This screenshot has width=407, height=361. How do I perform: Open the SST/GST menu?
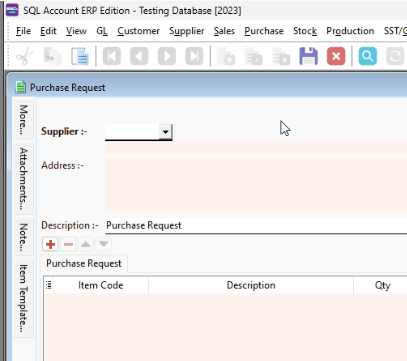click(x=395, y=31)
